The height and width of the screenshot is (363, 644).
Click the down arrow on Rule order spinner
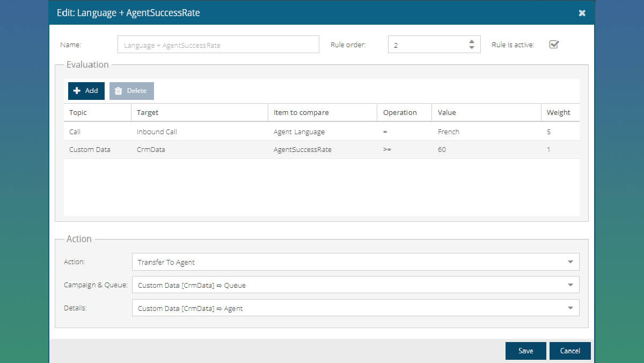(x=471, y=47)
